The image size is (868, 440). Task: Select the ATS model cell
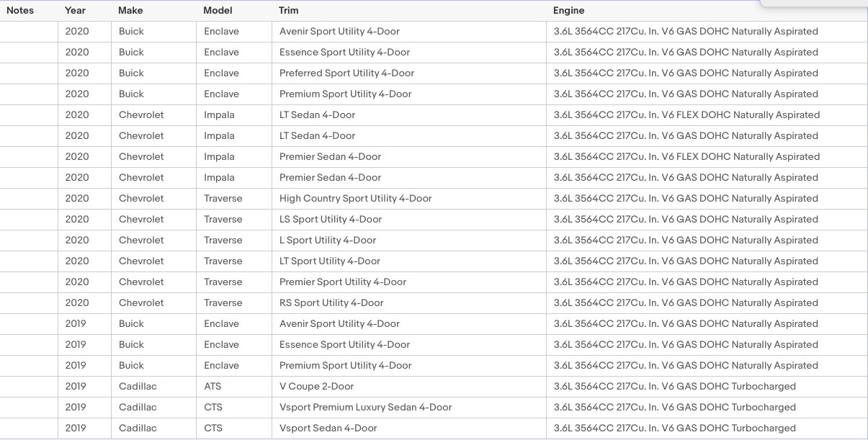click(x=234, y=387)
